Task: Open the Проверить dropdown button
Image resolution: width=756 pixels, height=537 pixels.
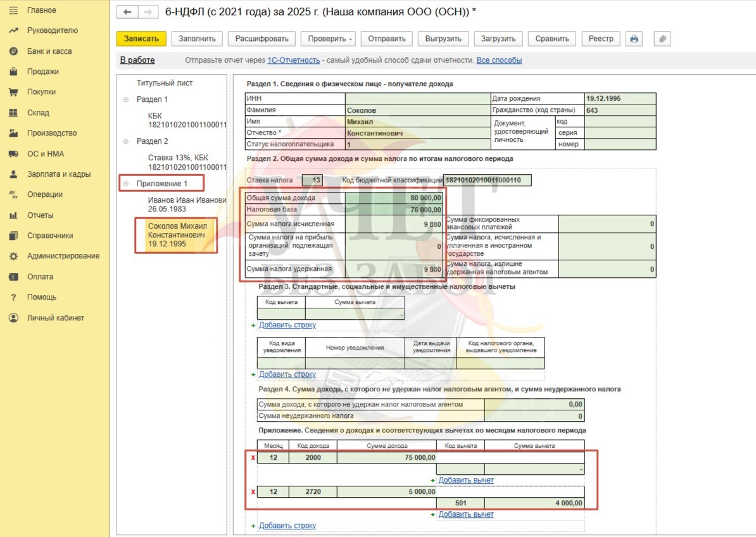Action: (329, 39)
